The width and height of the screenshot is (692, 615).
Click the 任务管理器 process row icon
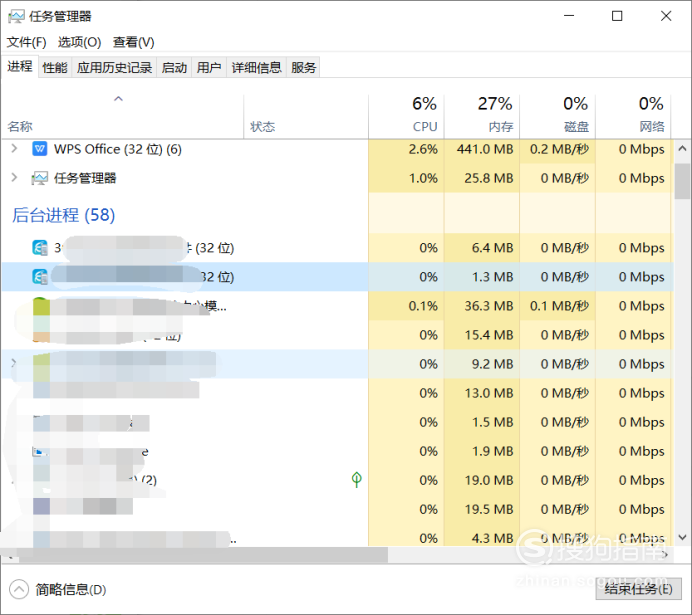click(x=40, y=178)
